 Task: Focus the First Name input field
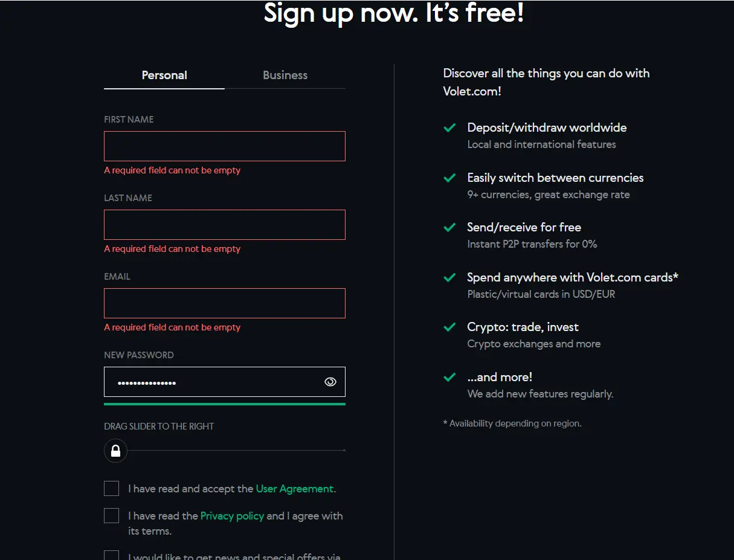[x=225, y=146]
